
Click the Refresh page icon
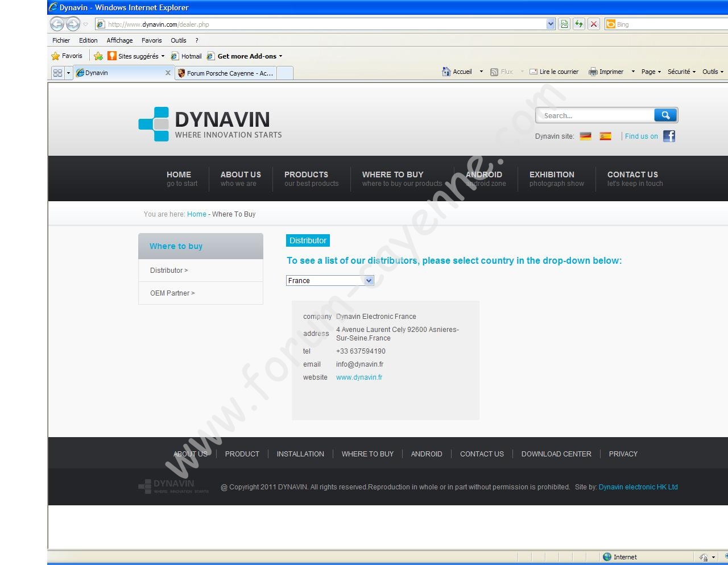578,24
